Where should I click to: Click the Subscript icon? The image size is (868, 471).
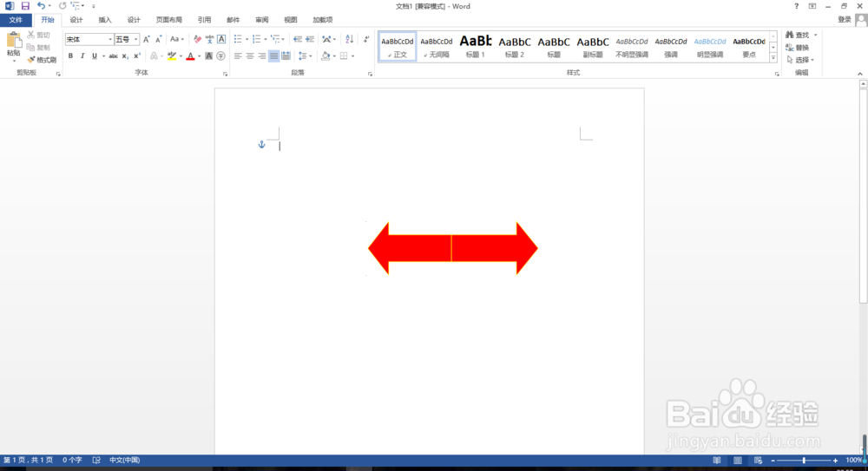pos(125,56)
